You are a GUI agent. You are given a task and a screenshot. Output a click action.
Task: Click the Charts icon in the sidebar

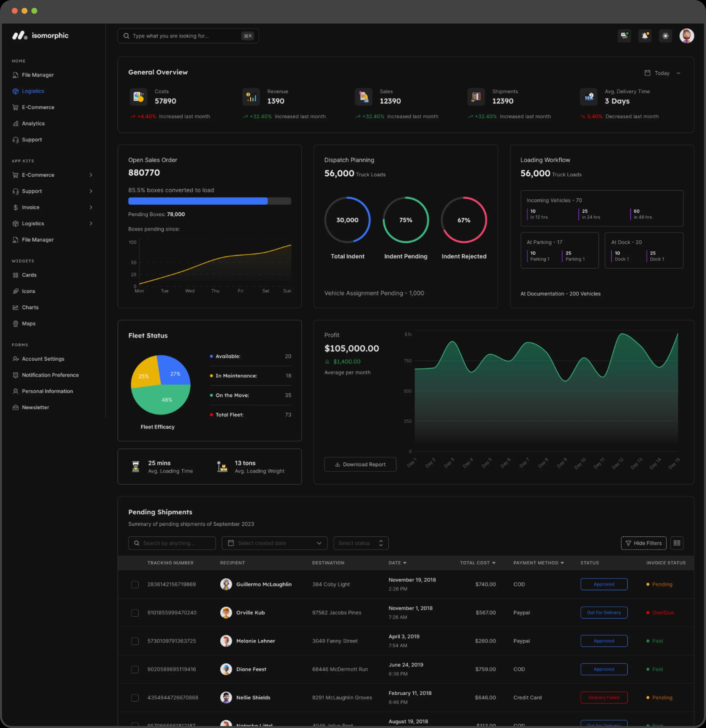tap(16, 307)
